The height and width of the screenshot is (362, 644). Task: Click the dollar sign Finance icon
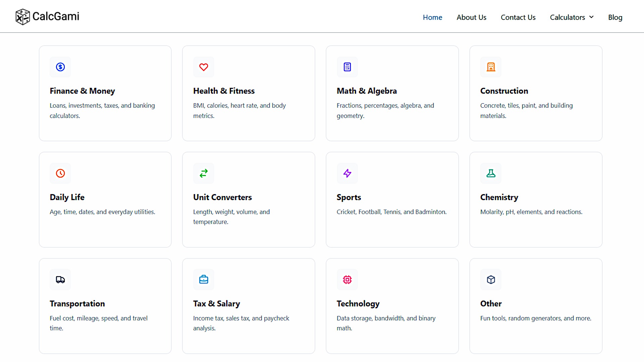pos(60,67)
